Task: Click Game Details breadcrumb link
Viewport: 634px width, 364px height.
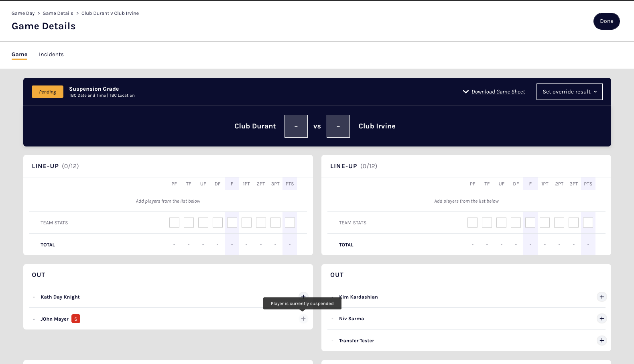Action: point(58,13)
